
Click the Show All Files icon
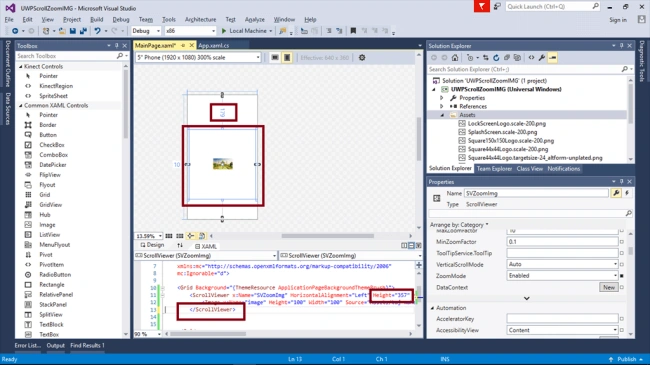pyautogui.click(x=517, y=58)
